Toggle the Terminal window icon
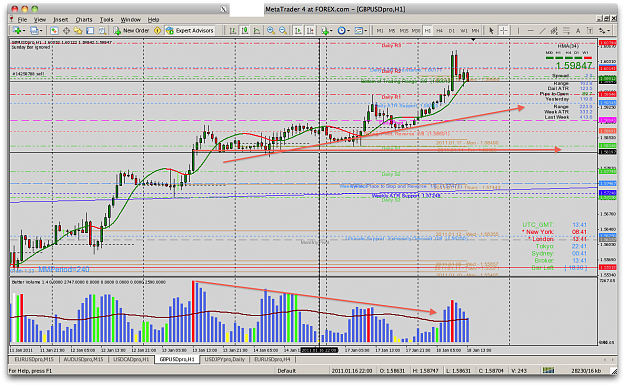 (x=90, y=30)
